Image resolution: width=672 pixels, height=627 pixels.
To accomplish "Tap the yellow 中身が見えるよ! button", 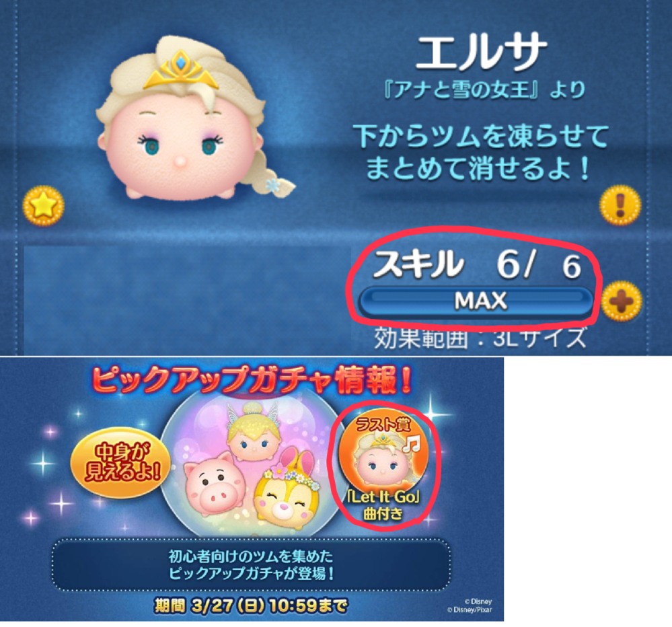I will [121, 462].
